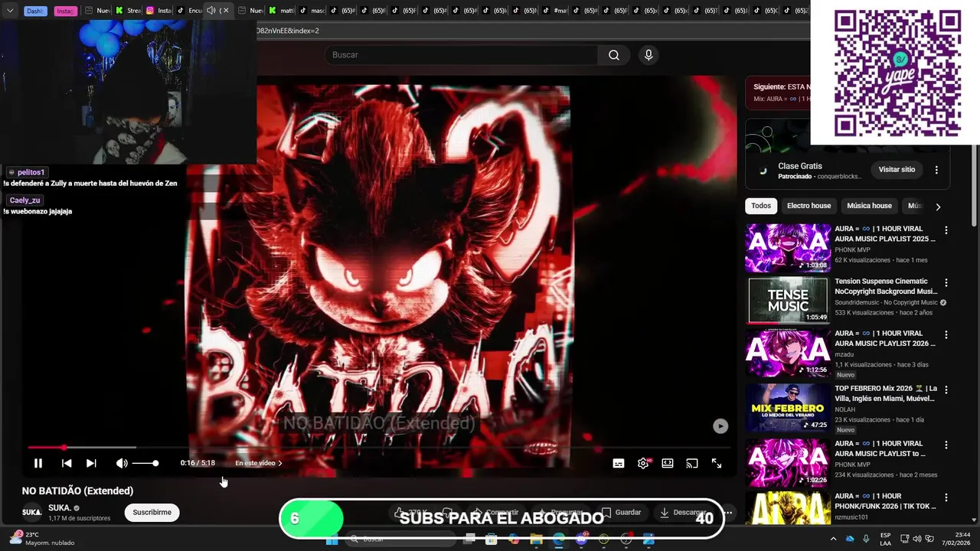980x551 pixels.
Task: Open the browser tab list dropdown arrow
Action: pos(10,11)
